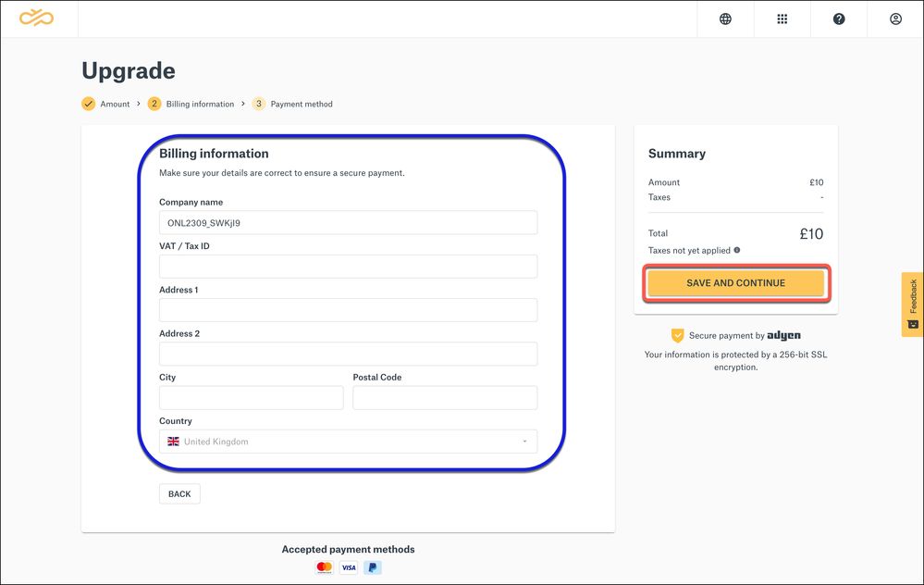
Task: Open the apps grid menu
Action: (x=782, y=19)
